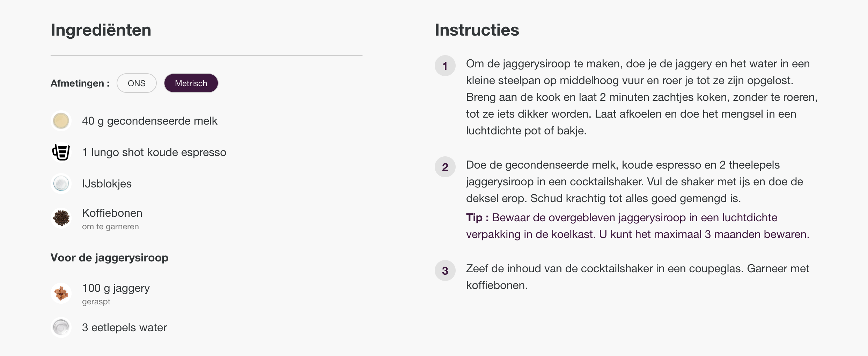Image resolution: width=868 pixels, height=356 pixels.
Task: Click the step 1 number badge
Action: (x=445, y=66)
